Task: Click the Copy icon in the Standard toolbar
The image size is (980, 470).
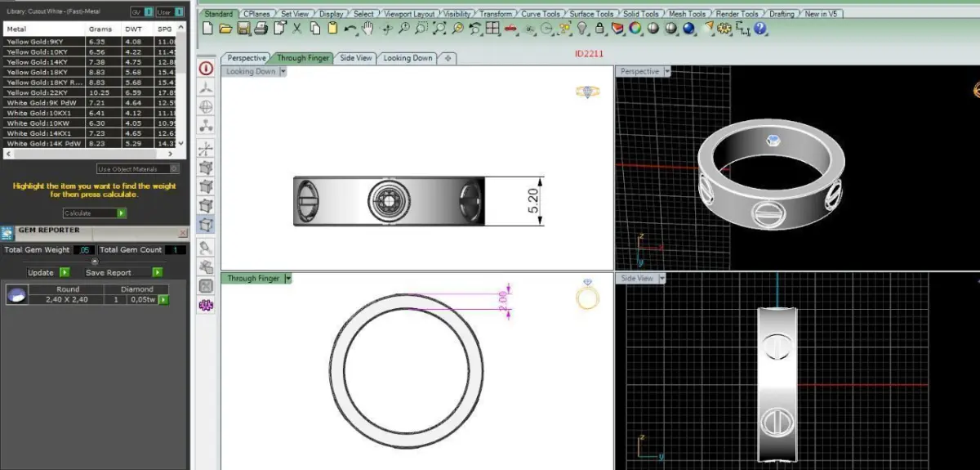Action: (315, 28)
